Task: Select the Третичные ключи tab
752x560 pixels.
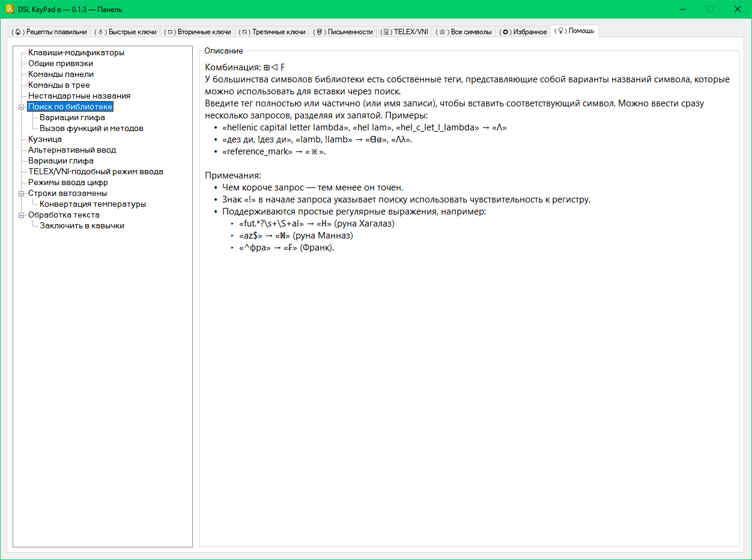Action: click(x=272, y=32)
